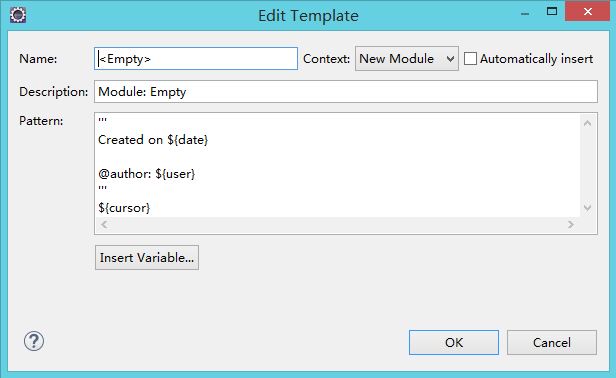Click the Insert Variable... button

point(147,258)
